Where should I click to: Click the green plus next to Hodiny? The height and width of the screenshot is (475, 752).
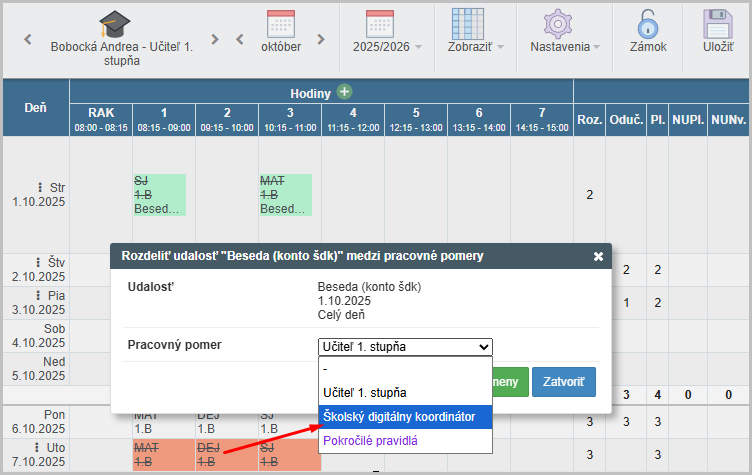click(x=345, y=92)
